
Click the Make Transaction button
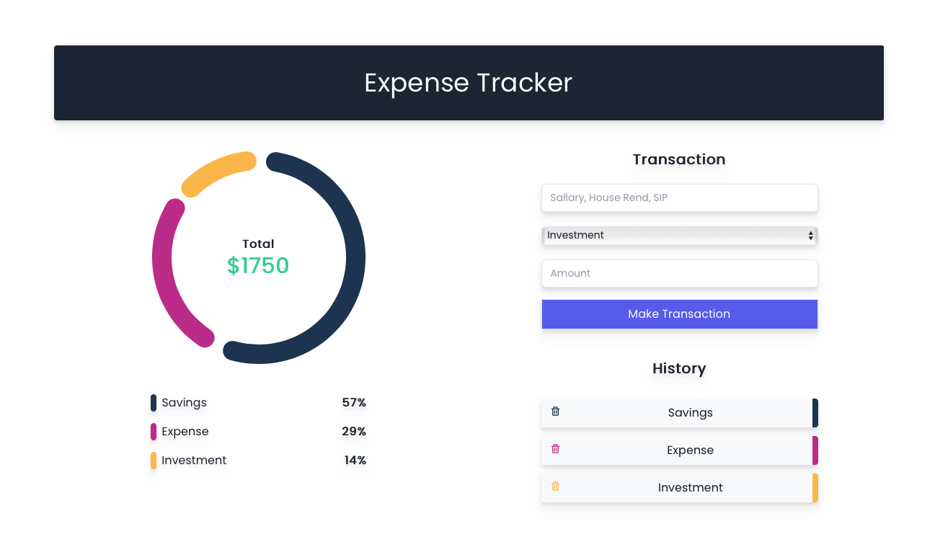coord(679,314)
